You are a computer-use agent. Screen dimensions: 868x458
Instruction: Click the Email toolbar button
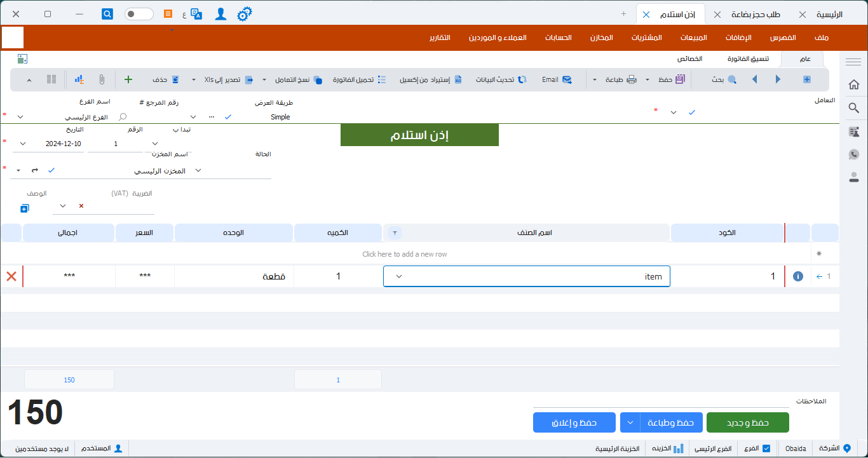557,79
